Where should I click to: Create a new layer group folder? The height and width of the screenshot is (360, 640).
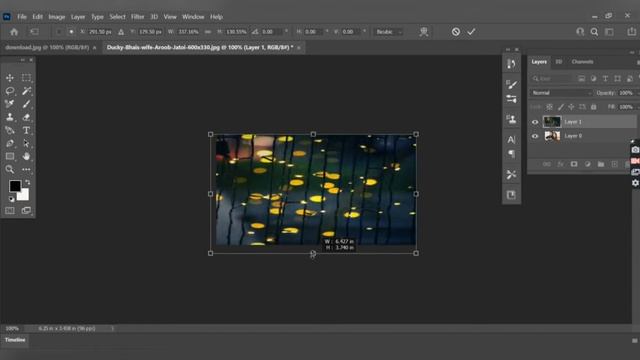pyautogui.click(x=601, y=164)
